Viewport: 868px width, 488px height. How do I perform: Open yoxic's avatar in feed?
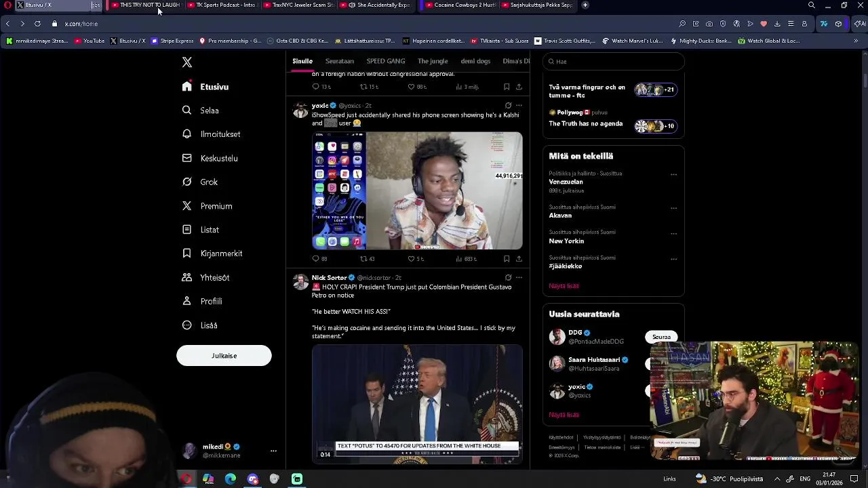click(x=300, y=111)
